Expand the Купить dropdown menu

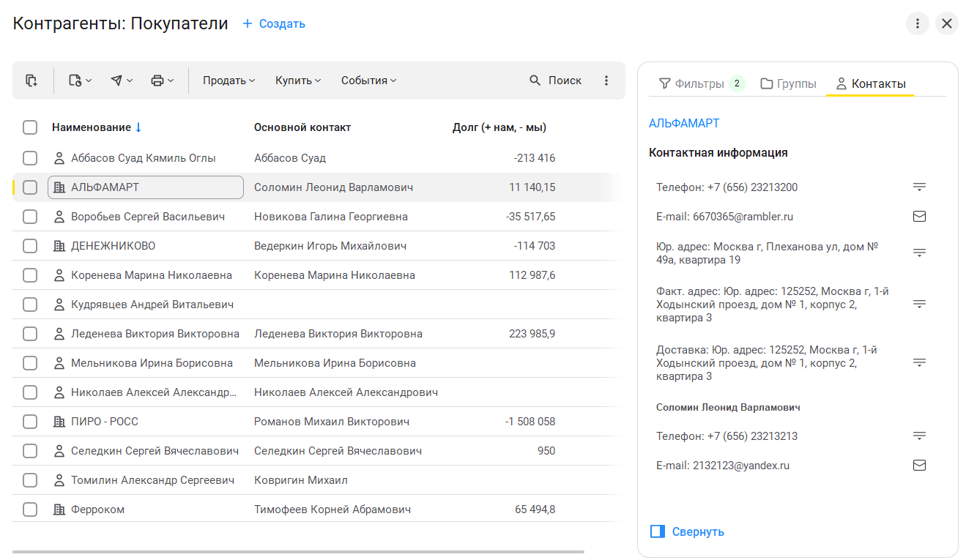coord(298,81)
